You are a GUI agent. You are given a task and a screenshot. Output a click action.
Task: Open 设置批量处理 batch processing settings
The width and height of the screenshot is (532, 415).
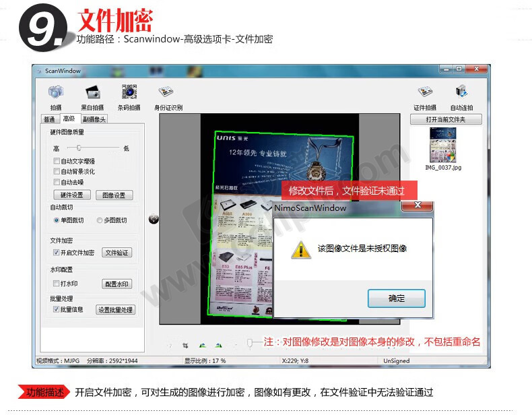pos(115,310)
